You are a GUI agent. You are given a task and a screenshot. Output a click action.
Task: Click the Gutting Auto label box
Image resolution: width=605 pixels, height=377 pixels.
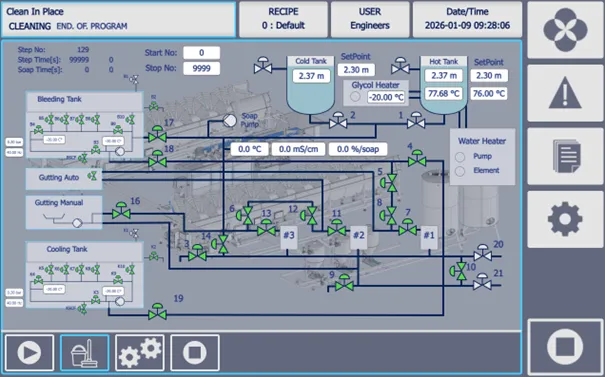click(64, 178)
